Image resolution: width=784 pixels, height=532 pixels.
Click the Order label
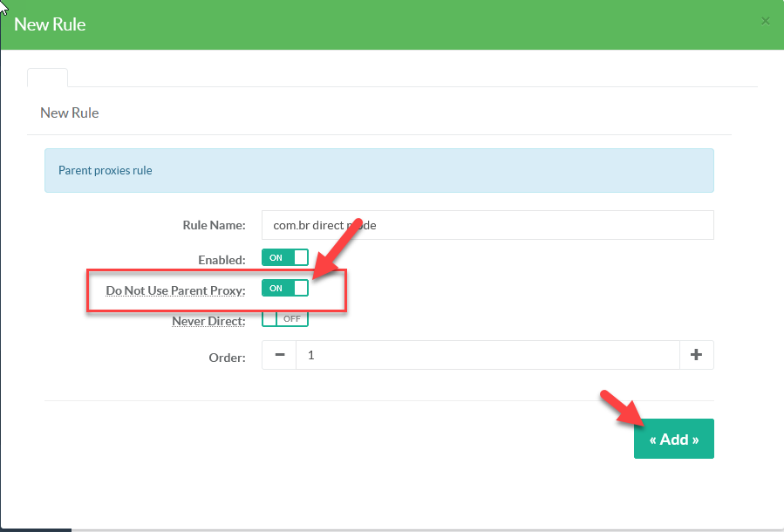click(227, 357)
